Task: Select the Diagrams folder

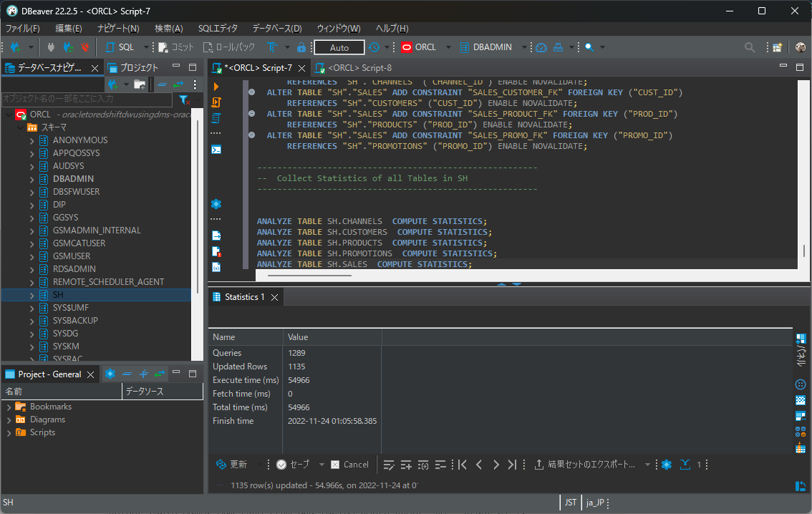Action: [x=48, y=420]
